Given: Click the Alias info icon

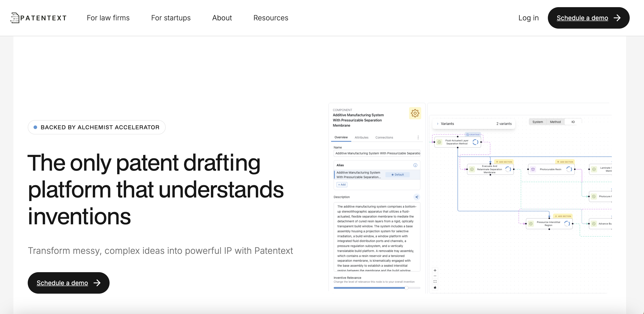Looking at the screenshot, I should (415, 165).
